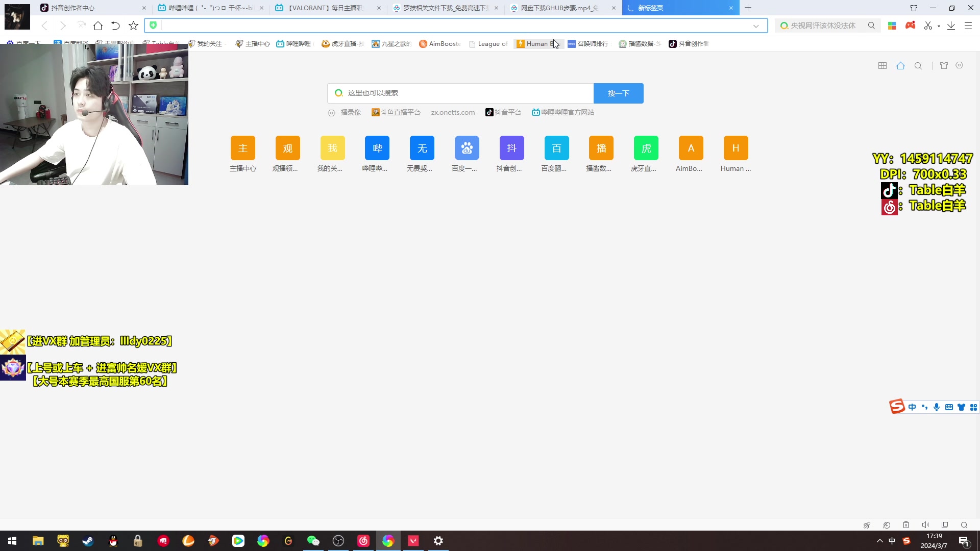Open the zx.onetts.com quick link
Screen dimensions: 980x551
coord(453,112)
